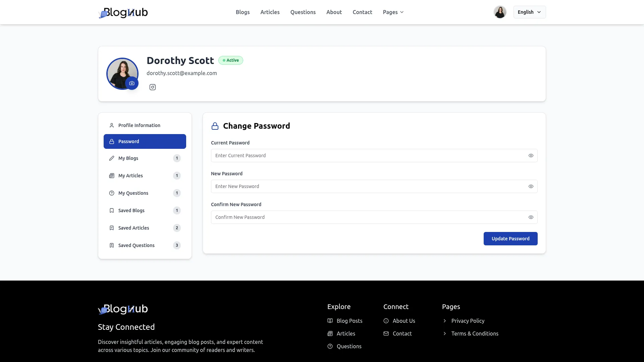This screenshot has height=362, width=644.
Task: Click the book icon beside Blog Posts
Action: coord(330,321)
